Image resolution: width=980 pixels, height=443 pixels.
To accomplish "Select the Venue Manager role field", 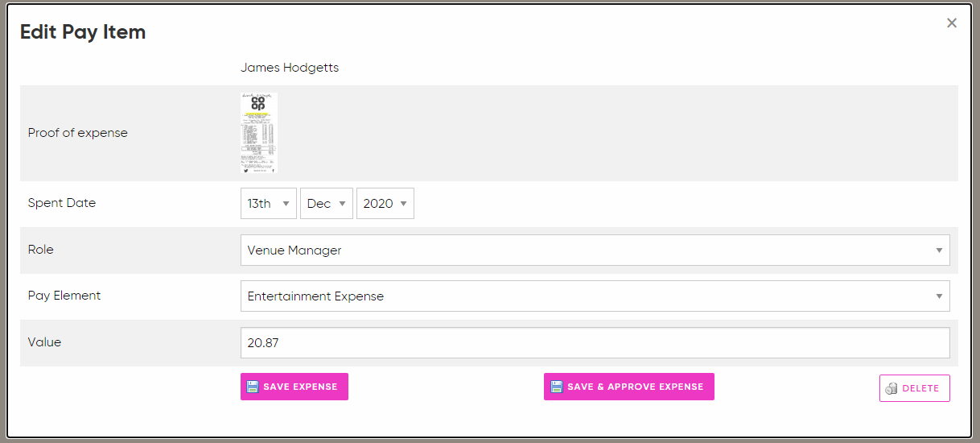I will (x=595, y=250).
